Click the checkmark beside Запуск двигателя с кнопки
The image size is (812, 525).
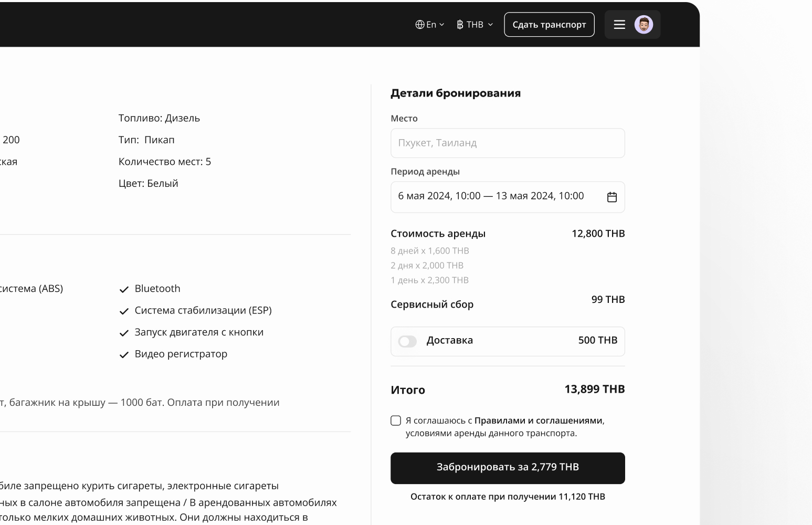click(124, 333)
